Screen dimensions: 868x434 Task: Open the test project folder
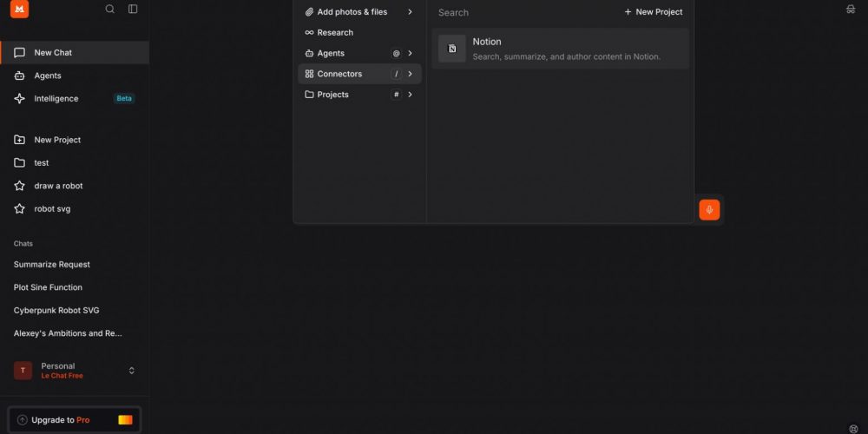click(42, 163)
